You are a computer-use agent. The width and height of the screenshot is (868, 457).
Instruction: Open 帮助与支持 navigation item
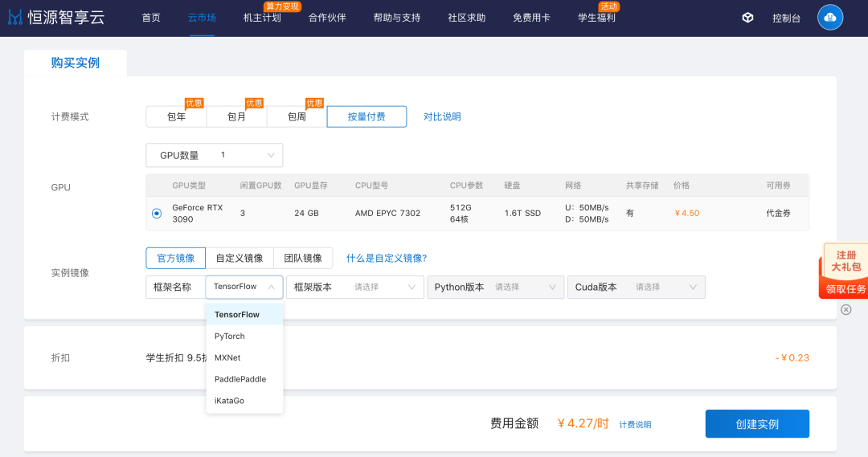point(396,18)
